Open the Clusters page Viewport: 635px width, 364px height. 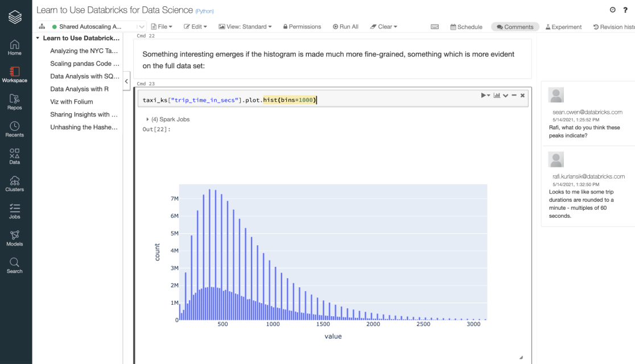[15, 183]
